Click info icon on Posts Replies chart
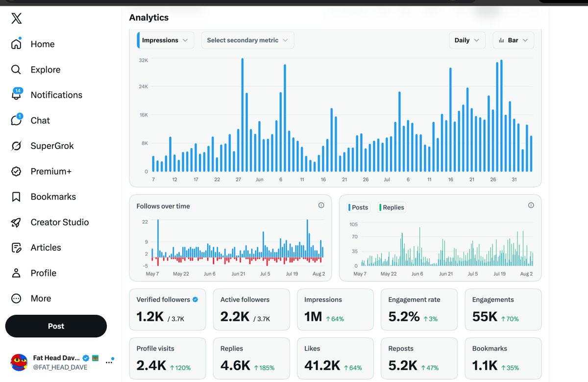This screenshot has width=588, height=382. click(531, 205)
